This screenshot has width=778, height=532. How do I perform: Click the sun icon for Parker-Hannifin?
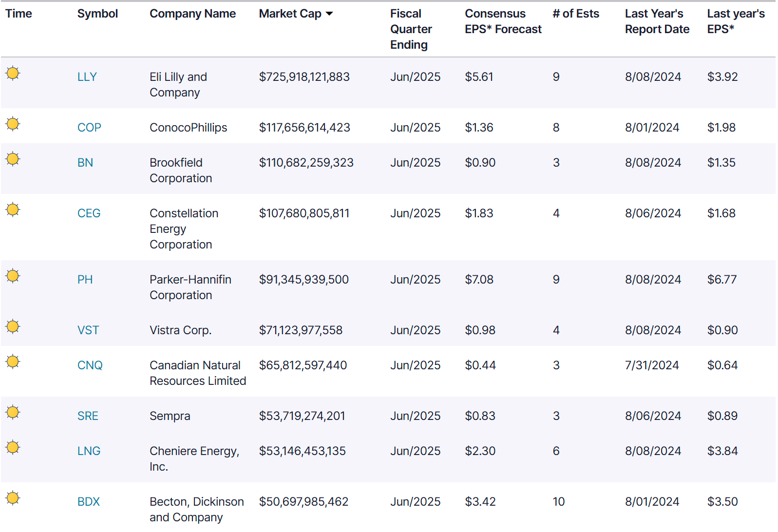pos(13,276)
